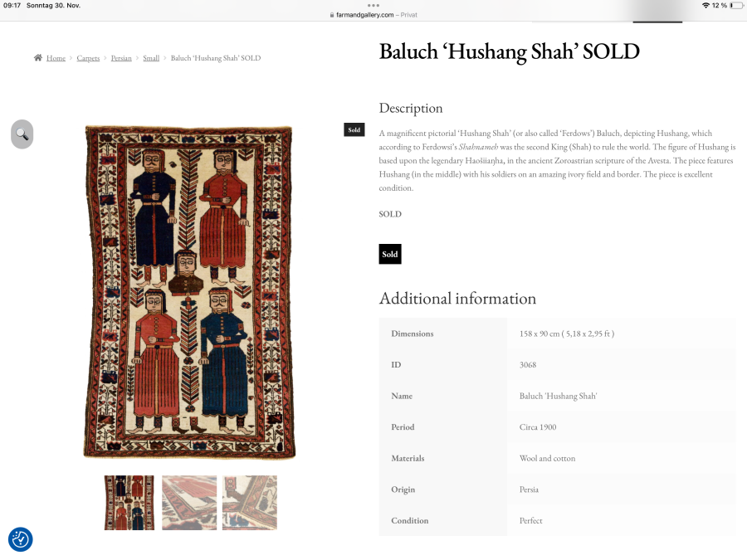Viewport: 747px width, 560px height.
Task: Click the Home icon in breadcrumb
Action: coord(37,57)
